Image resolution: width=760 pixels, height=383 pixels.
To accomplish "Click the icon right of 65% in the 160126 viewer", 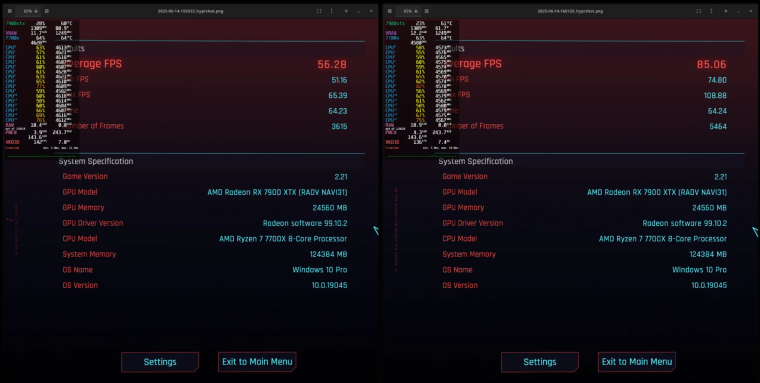I will [427, 11].
